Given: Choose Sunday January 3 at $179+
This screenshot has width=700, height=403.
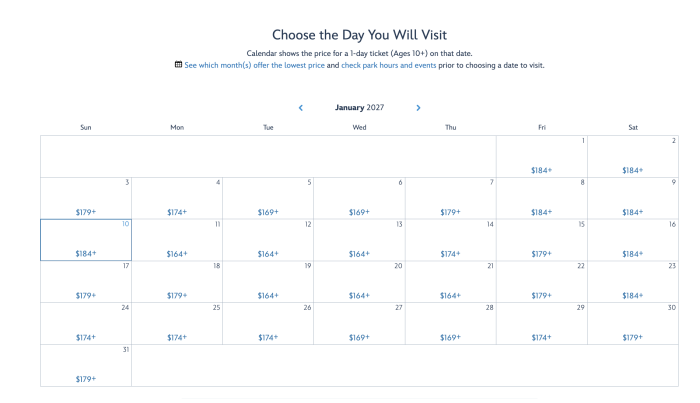Looking at the screenshot, I should [86, 198].
